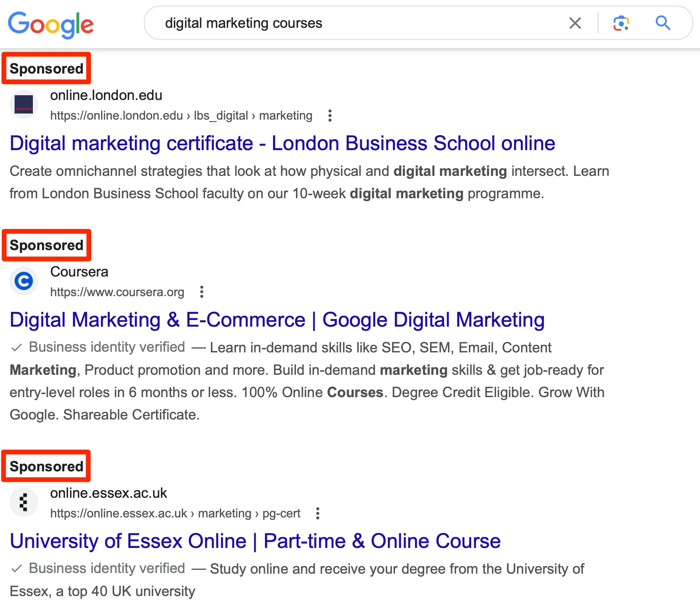
Task: Click the University of Essex favicon
Action: [x=24, y=502]
